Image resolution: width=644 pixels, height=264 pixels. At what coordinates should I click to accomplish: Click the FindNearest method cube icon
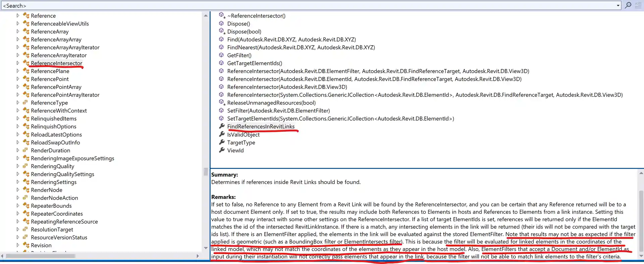[x=221, y=47]
